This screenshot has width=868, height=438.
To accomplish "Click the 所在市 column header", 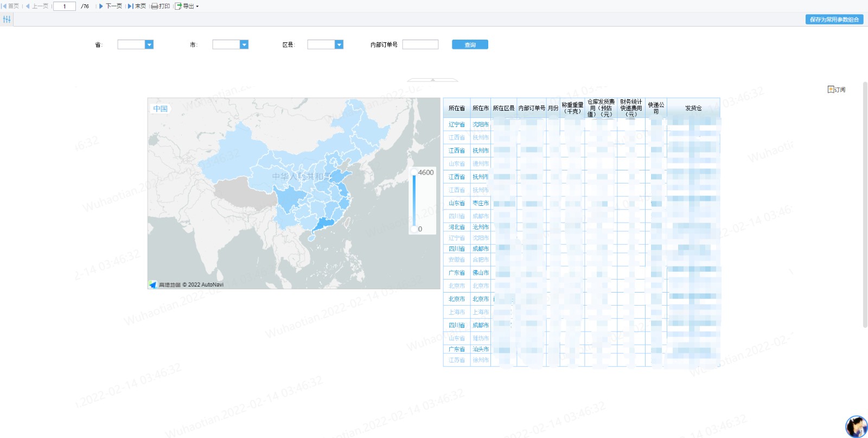I will (481, 108).
